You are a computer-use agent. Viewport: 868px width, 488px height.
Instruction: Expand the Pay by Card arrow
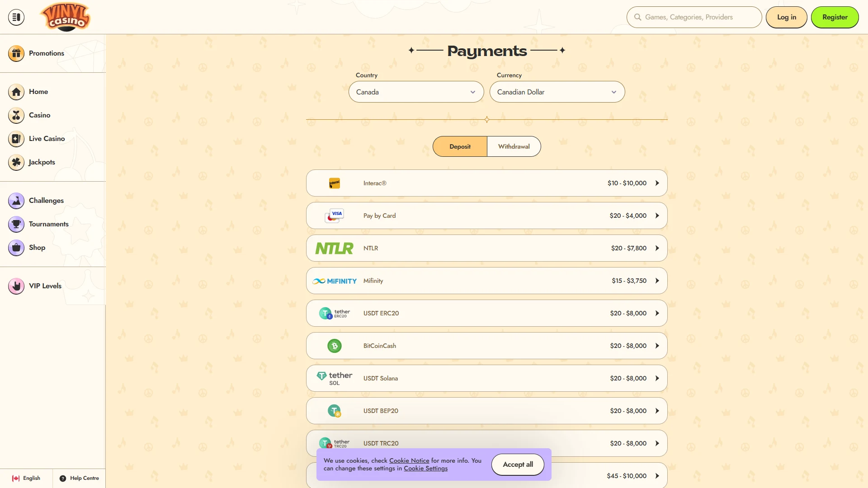(x=657, y=216)
